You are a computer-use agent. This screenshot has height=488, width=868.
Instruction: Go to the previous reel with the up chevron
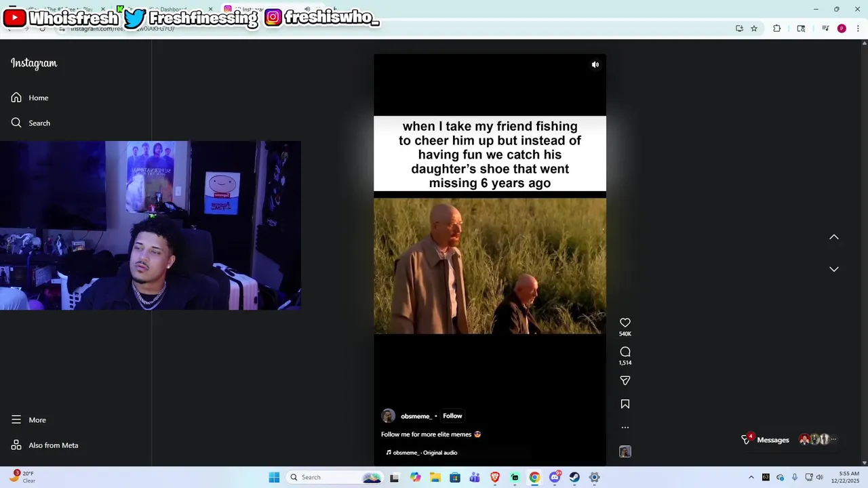(834, 237)
